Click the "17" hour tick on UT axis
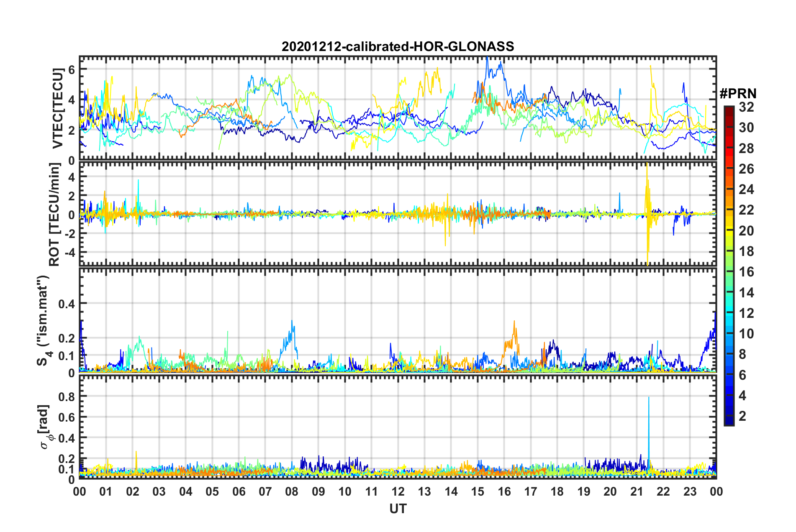Screen dimensions: 796x532 [x=531, y=491]
